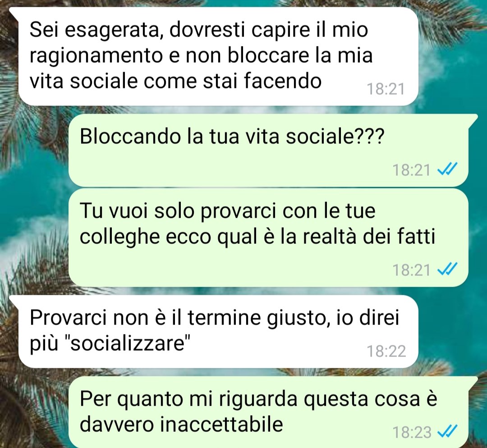Image resolution: width=487 pixels, height=448 pixels.
Task: Tap the received message mentioning "socializzare"
Action: coord(218,332)
